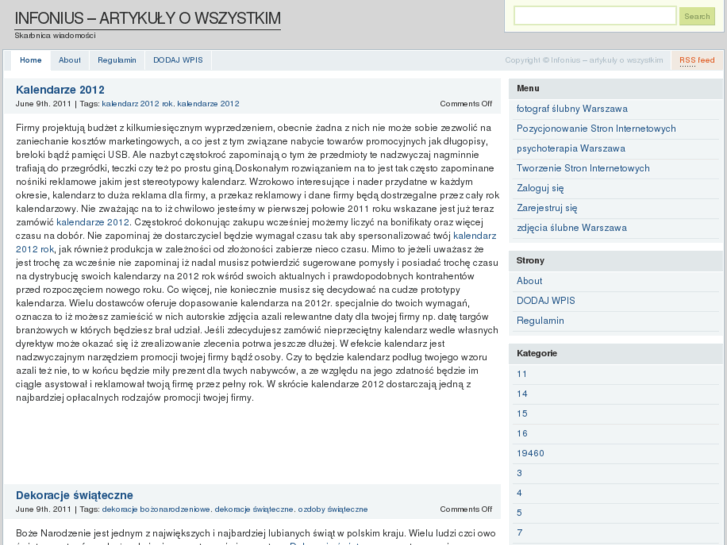Click the 'Skarbnica wiadomości' tagline text
This screenshot has width=727, height=545.
[x=55, y=35]
